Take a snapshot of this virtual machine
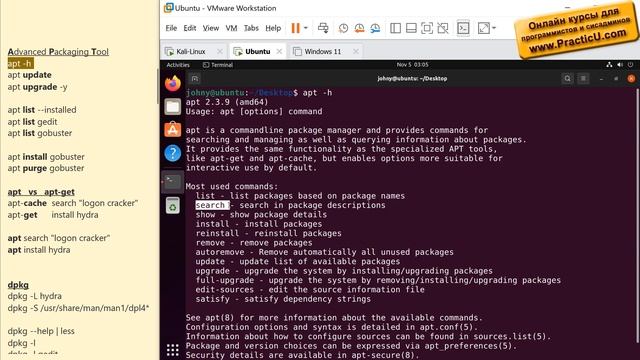The width and height of the screenshot is (640, 360). coord(343,28)
